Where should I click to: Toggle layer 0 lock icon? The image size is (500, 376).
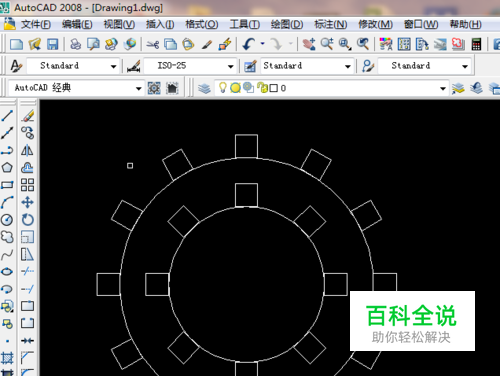tap(262, 88)
